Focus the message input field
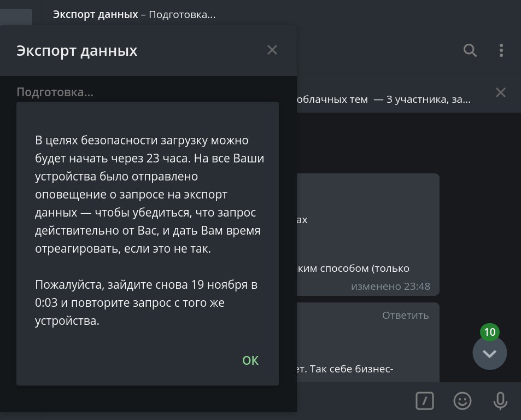 353,401
